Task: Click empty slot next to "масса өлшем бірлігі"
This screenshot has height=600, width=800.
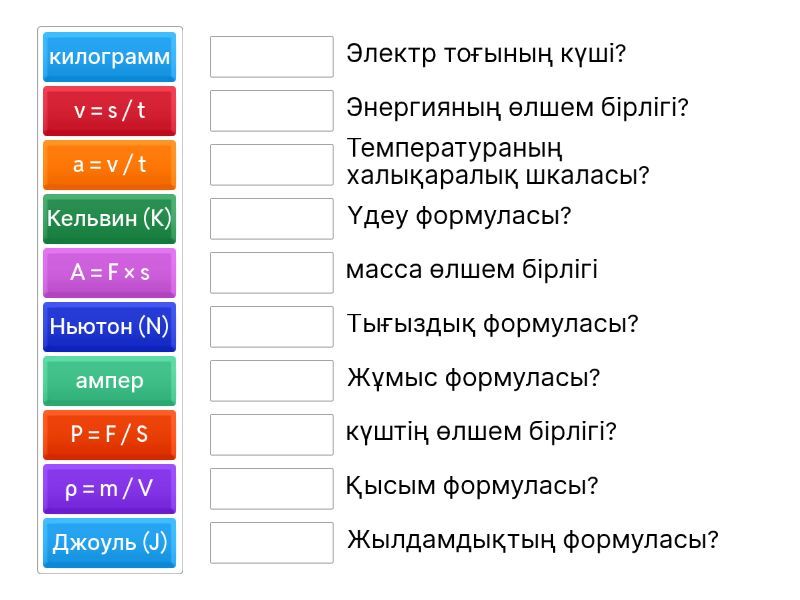Action: pos(272,273)
